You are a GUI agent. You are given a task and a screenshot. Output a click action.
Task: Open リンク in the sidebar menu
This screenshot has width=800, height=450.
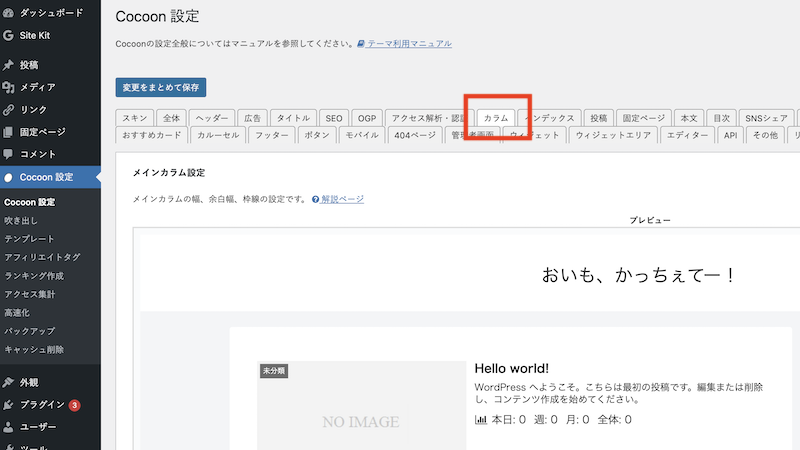coord(33,110)
